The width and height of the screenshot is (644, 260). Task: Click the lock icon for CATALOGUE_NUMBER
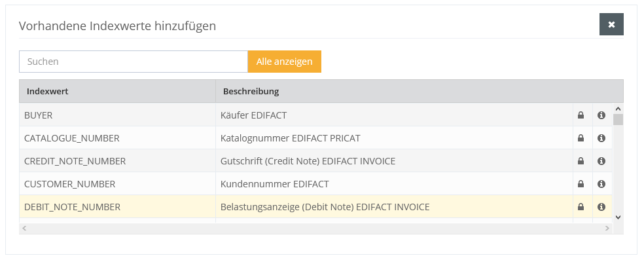(x=581, y=138)
